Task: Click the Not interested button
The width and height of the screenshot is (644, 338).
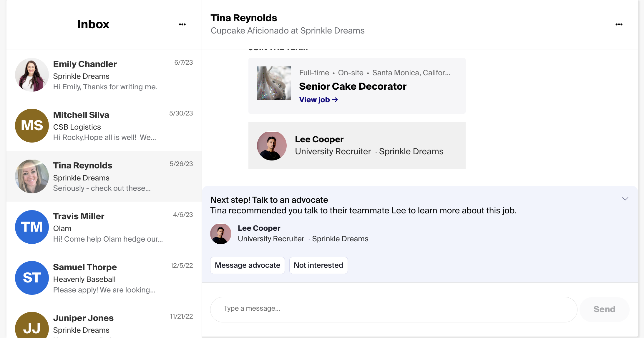Action: pos(318,265)
